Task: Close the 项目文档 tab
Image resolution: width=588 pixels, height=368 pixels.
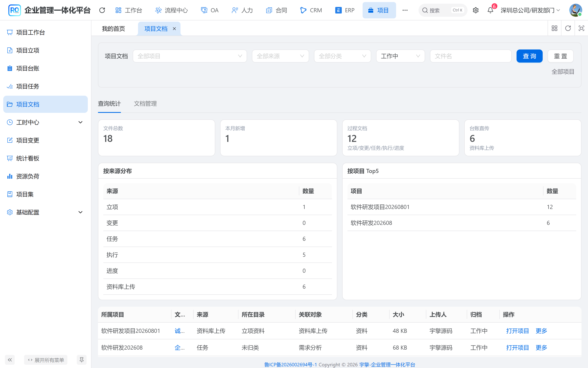Action: 174,29
